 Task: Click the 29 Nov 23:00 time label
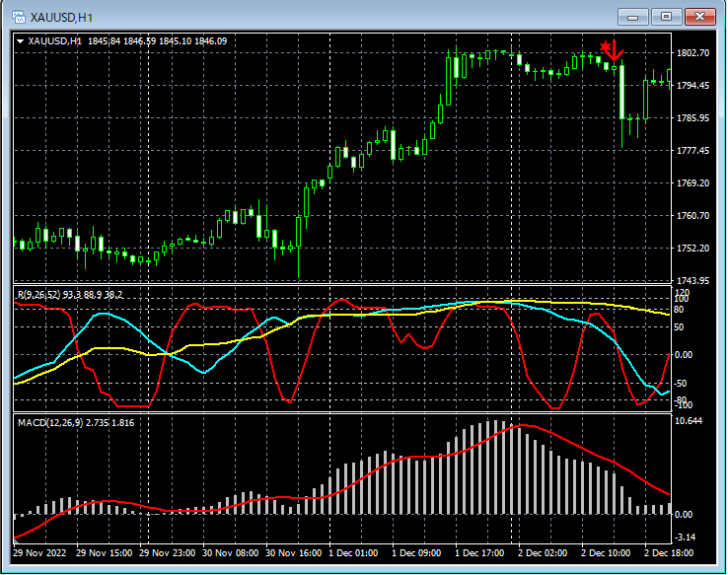pos(167,553)
